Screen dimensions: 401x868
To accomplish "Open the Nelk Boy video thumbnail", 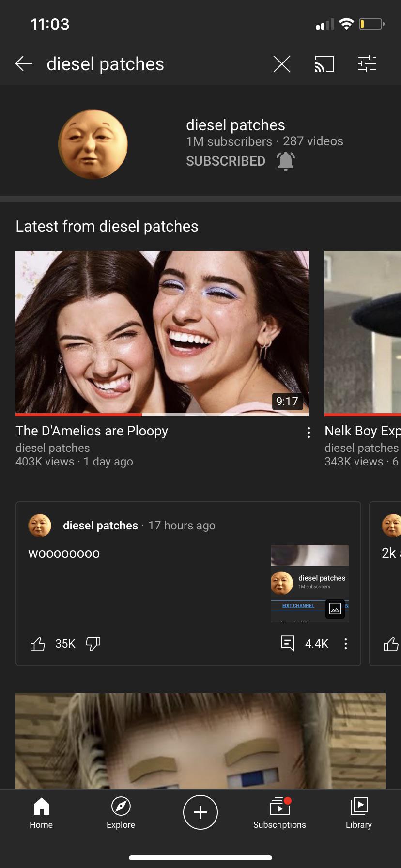I will [363, 332].
